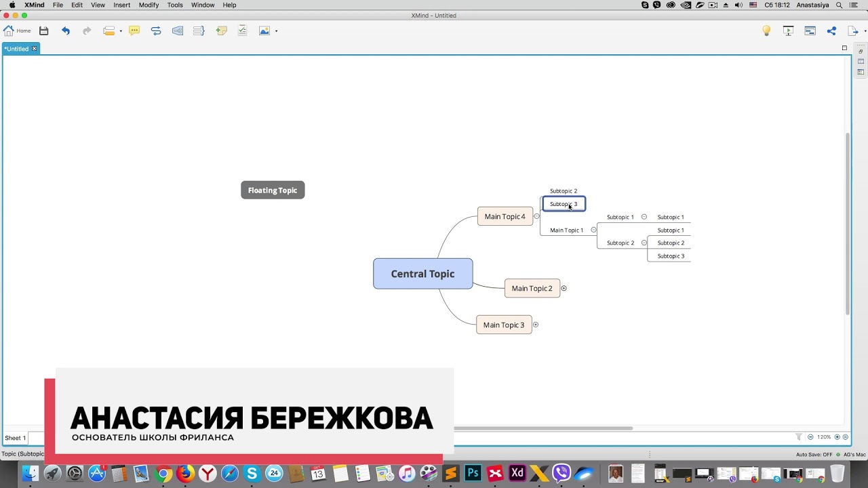The height and width of the screenshot is (488, 868).
Task: Open the export dropdown arrow
Action: pos(864,31)
